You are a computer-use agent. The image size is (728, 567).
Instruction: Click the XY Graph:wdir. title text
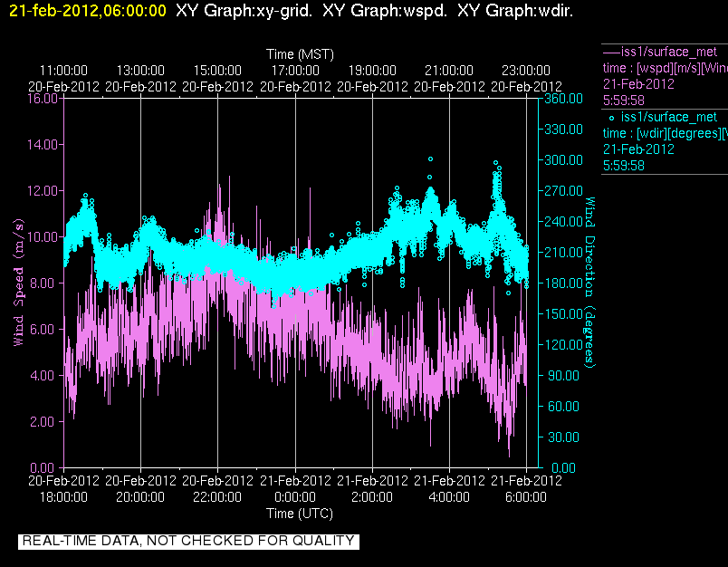515,11
